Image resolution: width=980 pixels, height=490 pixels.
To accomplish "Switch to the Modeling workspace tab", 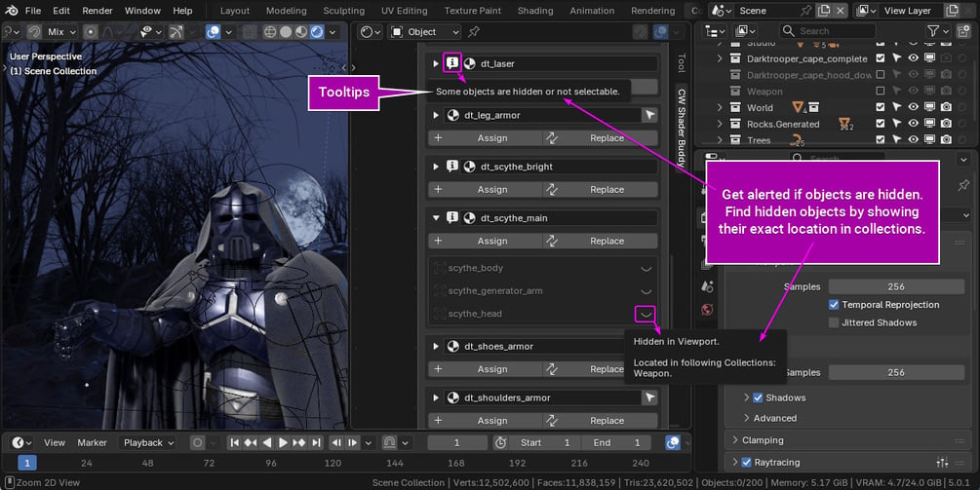I will click(x=287, y=11).
